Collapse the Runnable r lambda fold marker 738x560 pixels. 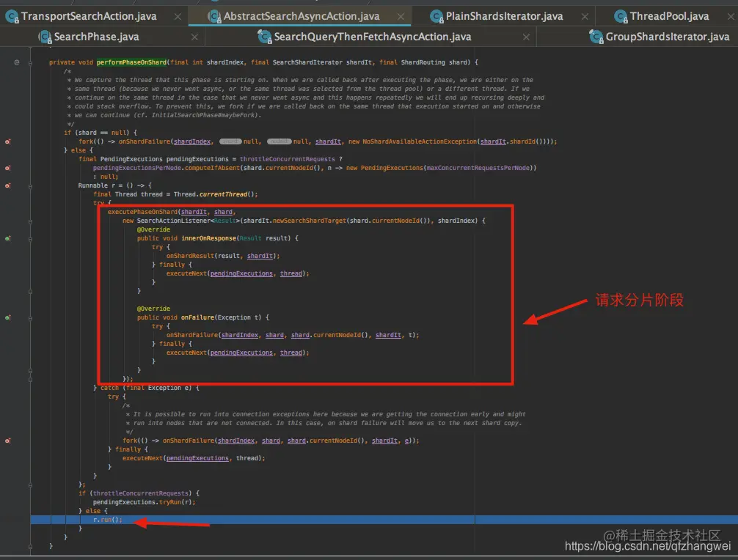tap(31, 186)
